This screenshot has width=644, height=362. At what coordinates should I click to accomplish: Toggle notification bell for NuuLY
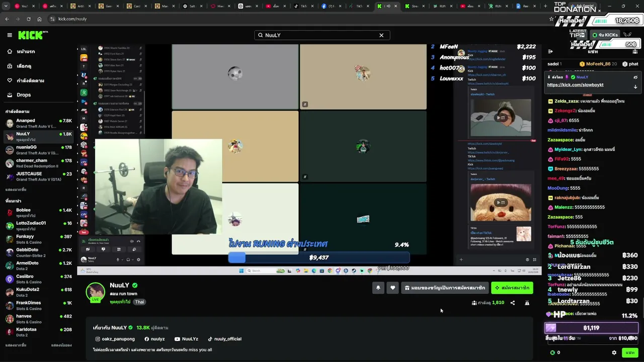(x=378, y=288)
